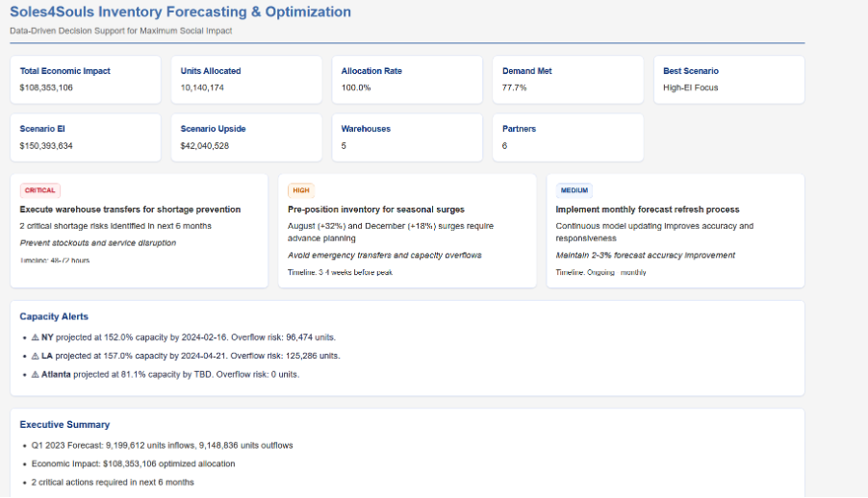Select the Units Allocated metric card
The width and height of the screenshot is (868, 498).
[x=246, y=79]
